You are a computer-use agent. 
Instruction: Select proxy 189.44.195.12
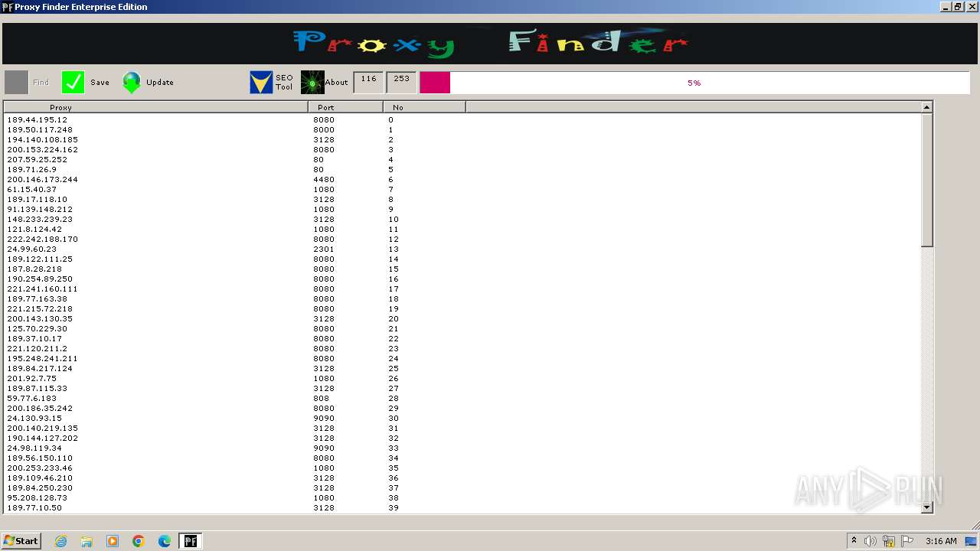37,120
